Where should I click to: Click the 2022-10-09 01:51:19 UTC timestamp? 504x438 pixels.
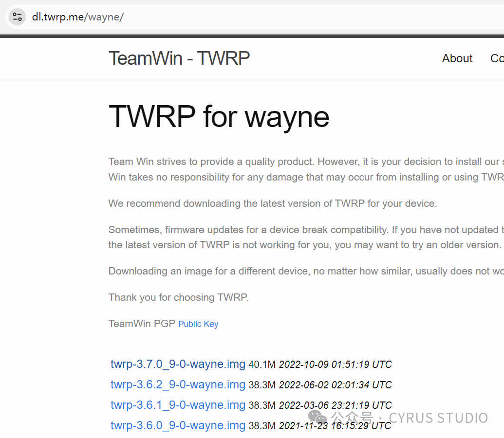[335, 365]
